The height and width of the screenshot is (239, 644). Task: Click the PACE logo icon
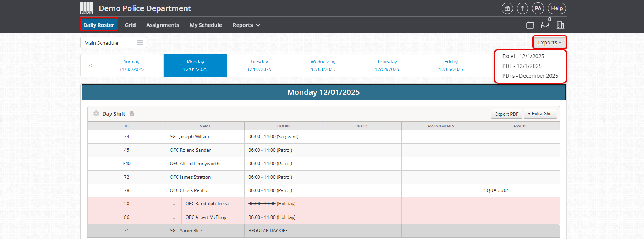(87, 8)
